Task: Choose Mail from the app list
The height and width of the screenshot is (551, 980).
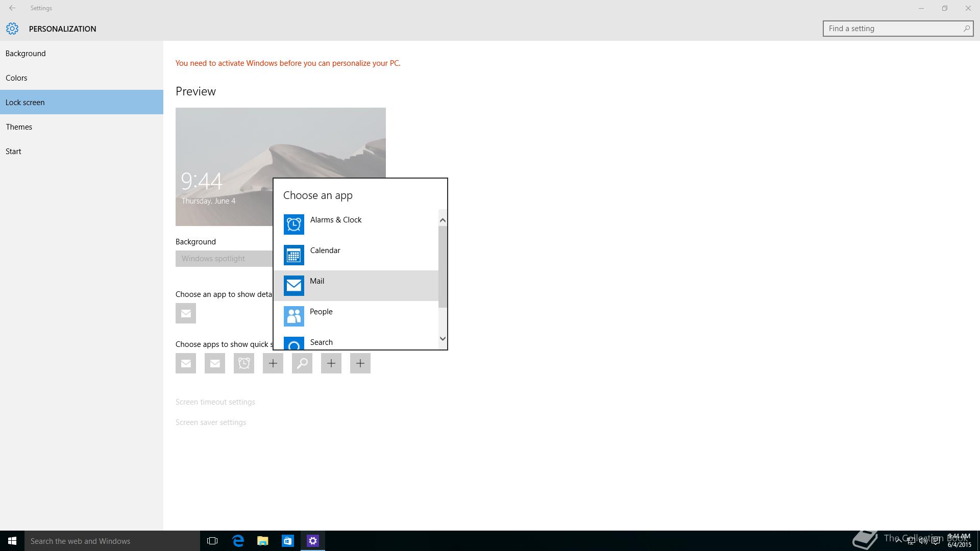Action: coord(356,286)
